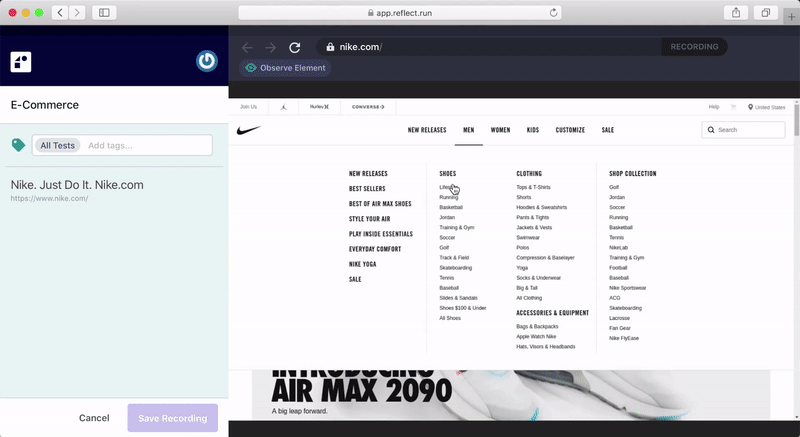Open the New Releases nav menu
The image size is (800, 437).
click(427, 130)
